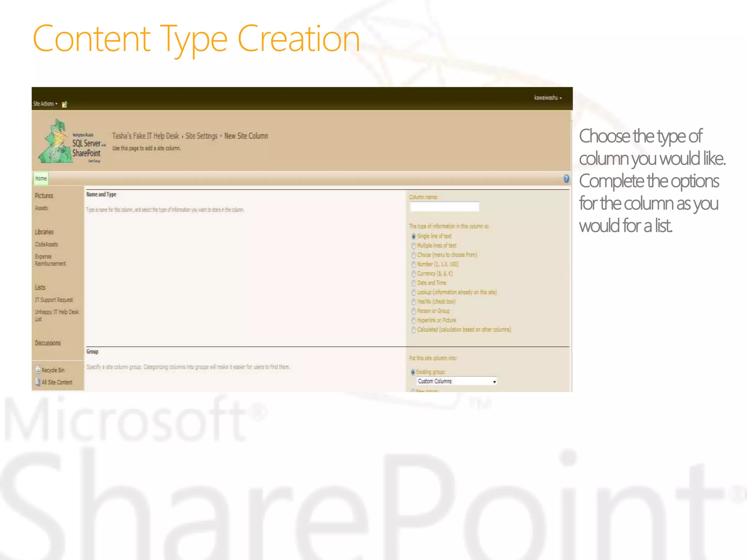The width and height of the screenshot is (747, 560).
Task: Choose the Date and Time column type
Action: 414,283
